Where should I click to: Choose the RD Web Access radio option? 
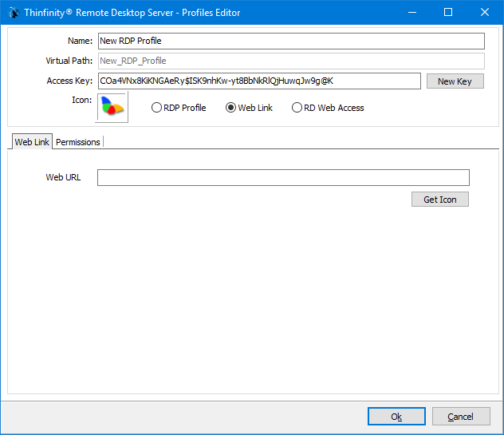328,108
